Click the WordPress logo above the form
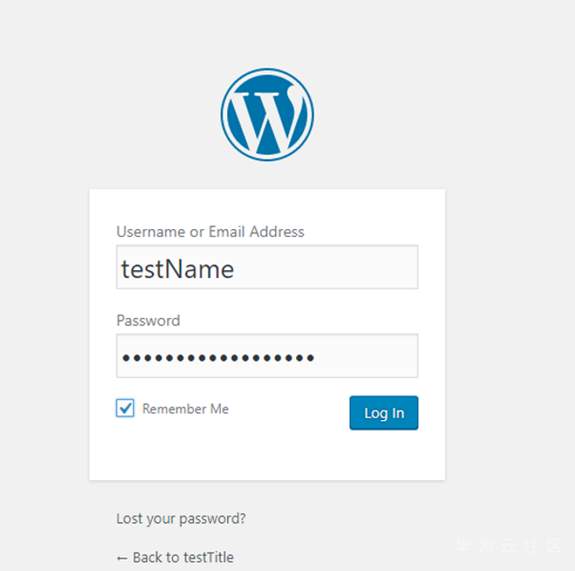This screenshot has width=575, height=571. point(267,114)
